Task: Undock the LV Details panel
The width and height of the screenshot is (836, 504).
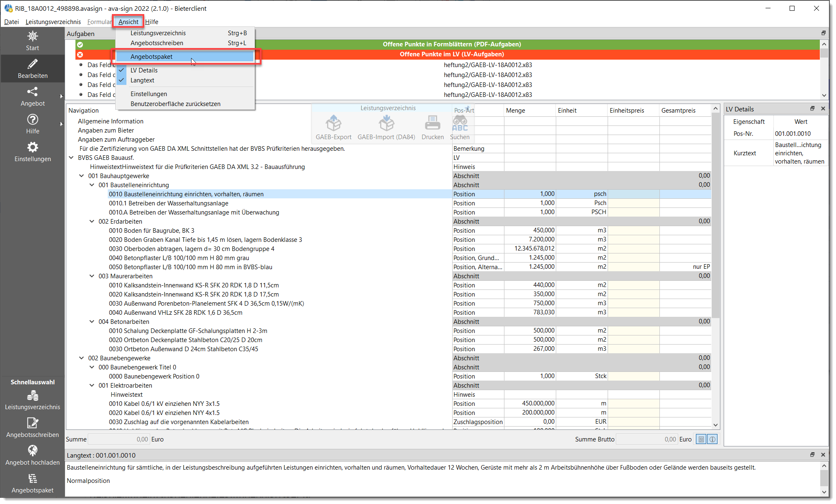Action: click(812, 109)
